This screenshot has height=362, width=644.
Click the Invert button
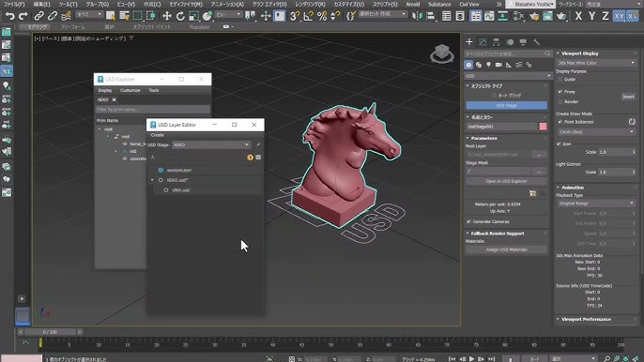pos(628,97)
